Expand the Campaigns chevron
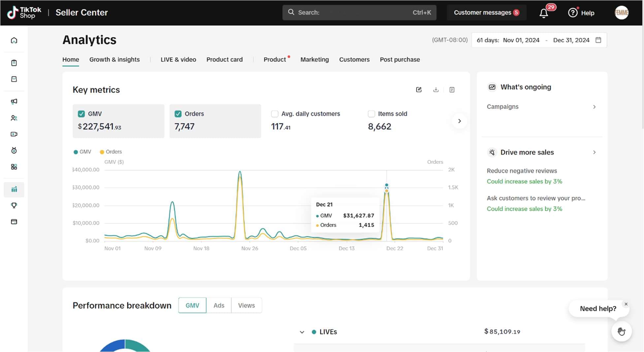The height and width of the screenshot is (352, 644). coord(594,107)
